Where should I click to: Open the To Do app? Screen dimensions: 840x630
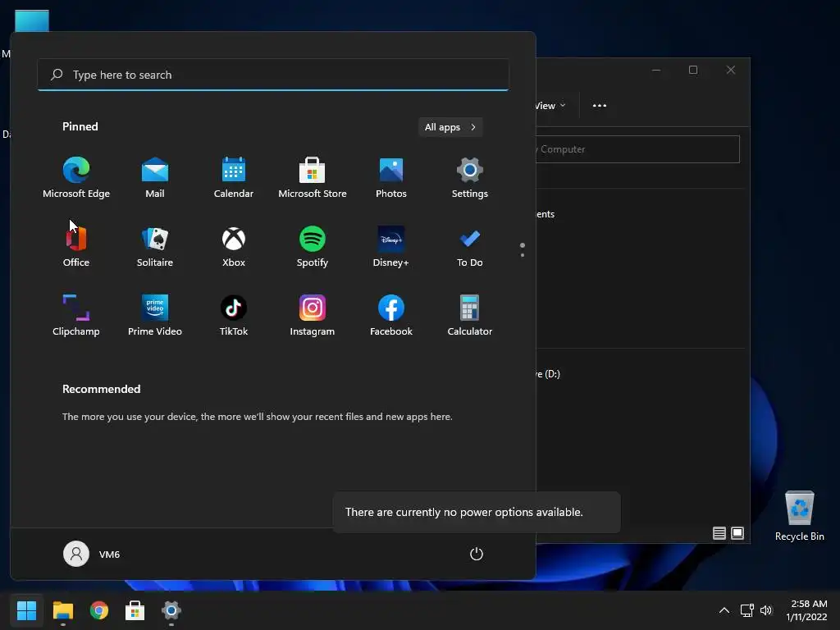pos(470,246)
